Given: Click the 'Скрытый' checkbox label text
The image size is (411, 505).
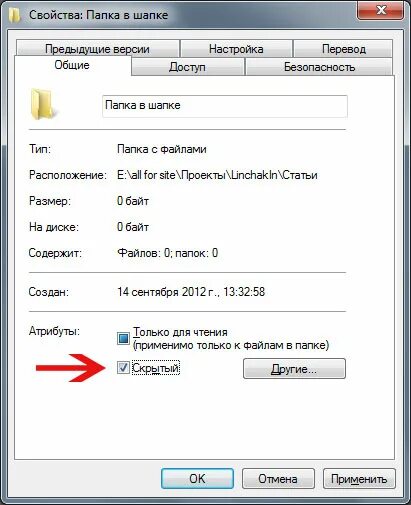Looking at the screenshot, I should coord(156,368).
